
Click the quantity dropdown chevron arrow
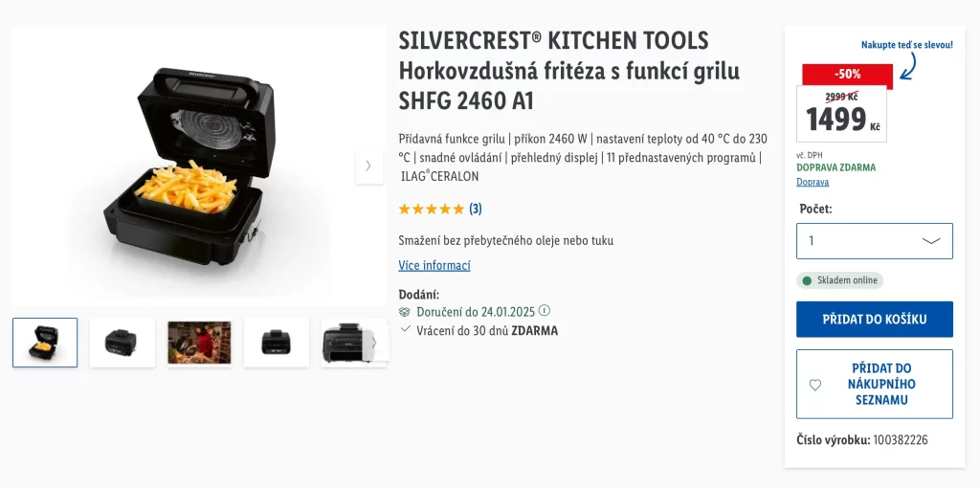[931, 241]
